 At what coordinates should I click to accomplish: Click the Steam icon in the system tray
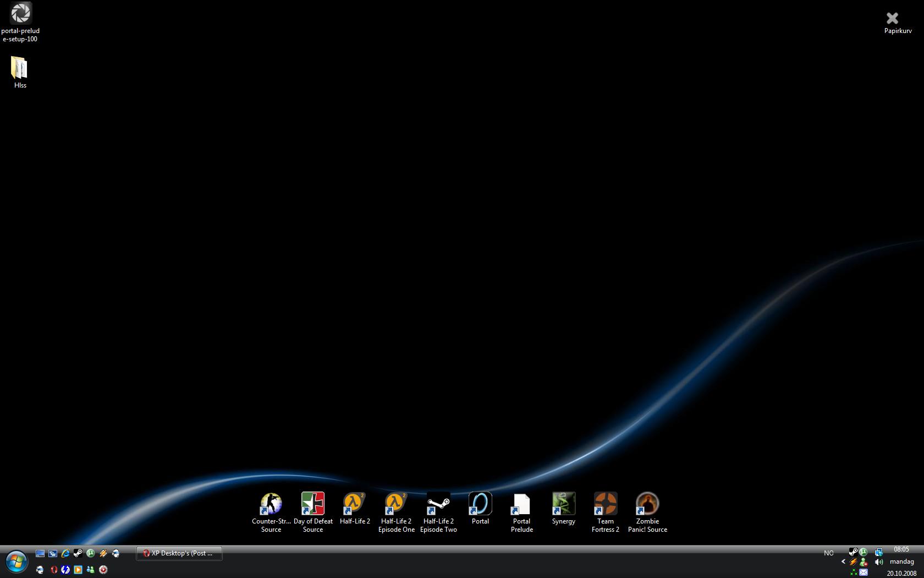853,552
